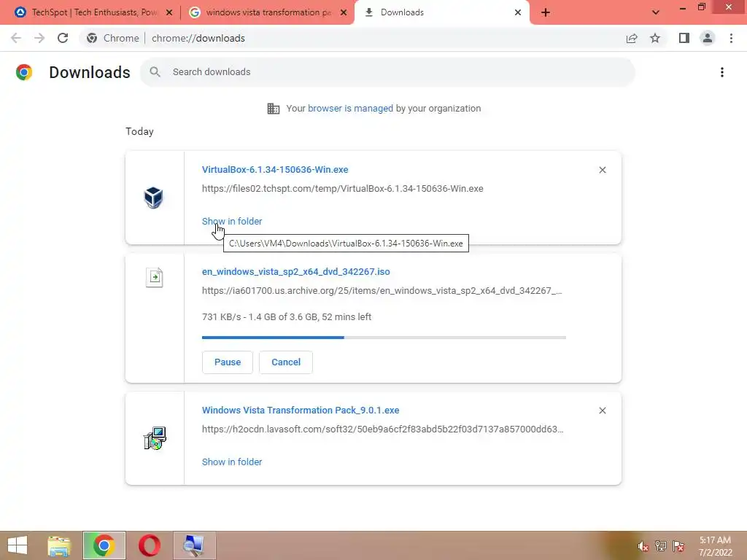Open the 'browser is managed' link

[x=350, y=109]
